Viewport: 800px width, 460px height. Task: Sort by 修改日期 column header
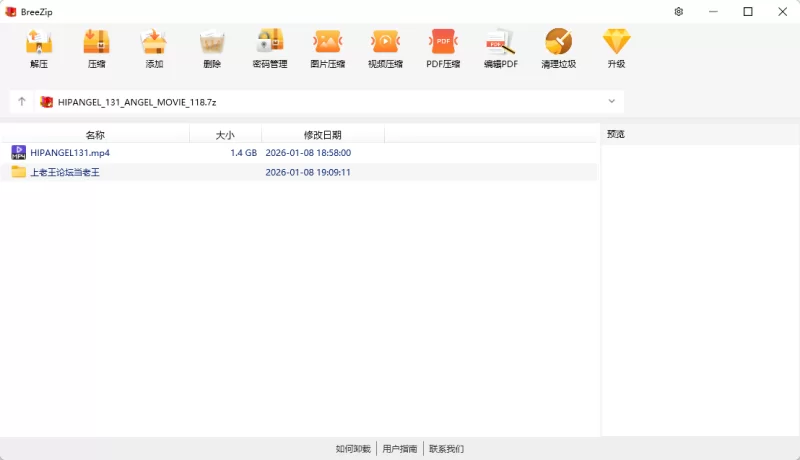coord(322,135)
